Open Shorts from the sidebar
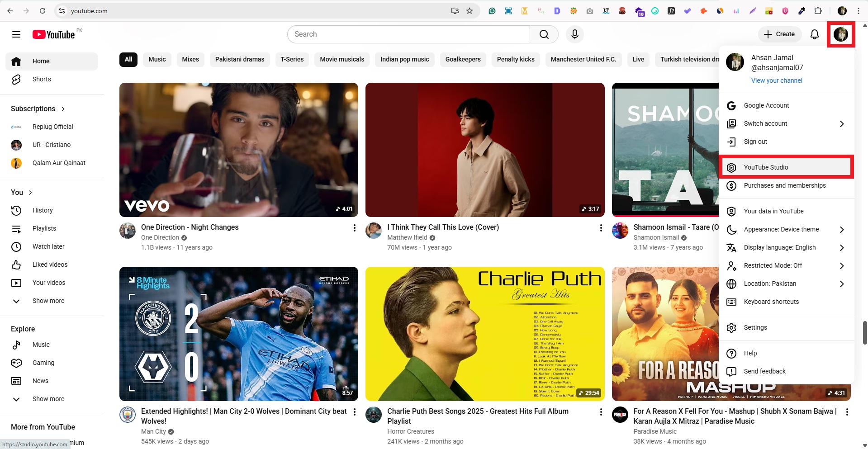868x449 pixels. point(41,79)
